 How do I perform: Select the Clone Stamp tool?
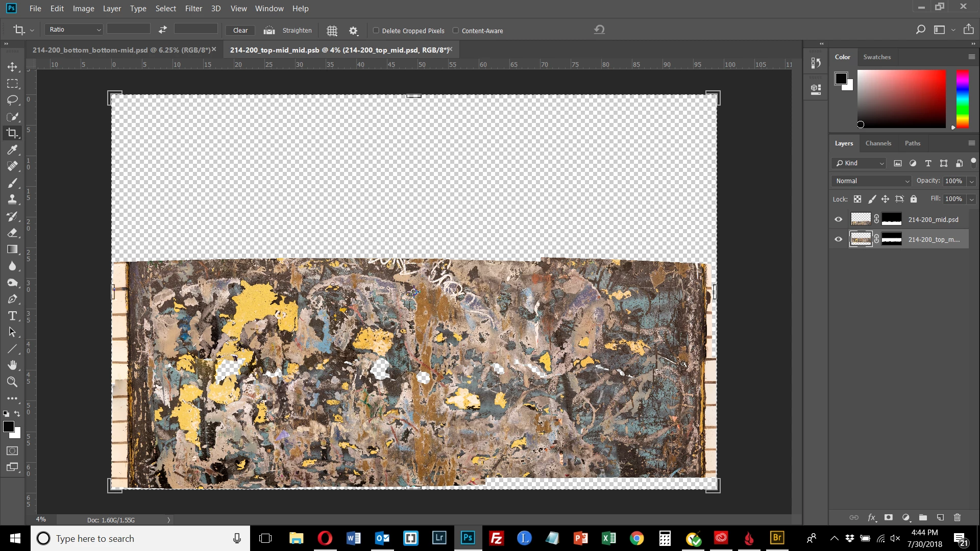coord(12,199)
